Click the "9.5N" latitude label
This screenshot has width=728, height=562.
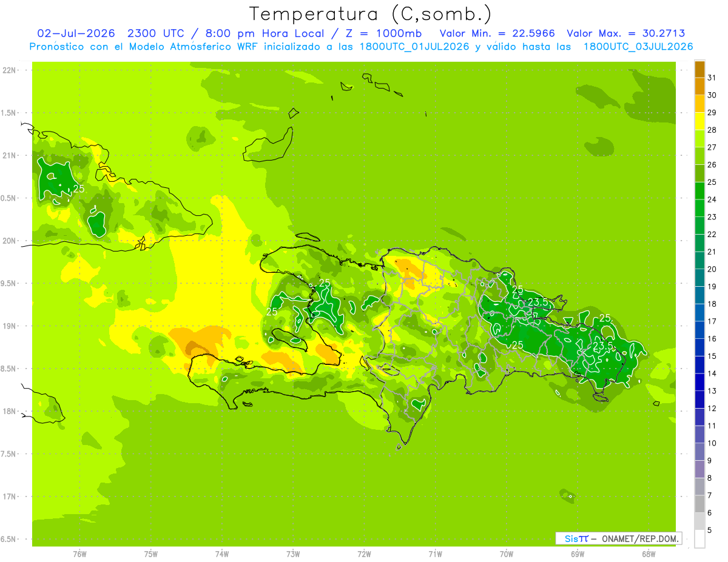tap(8, 283)
